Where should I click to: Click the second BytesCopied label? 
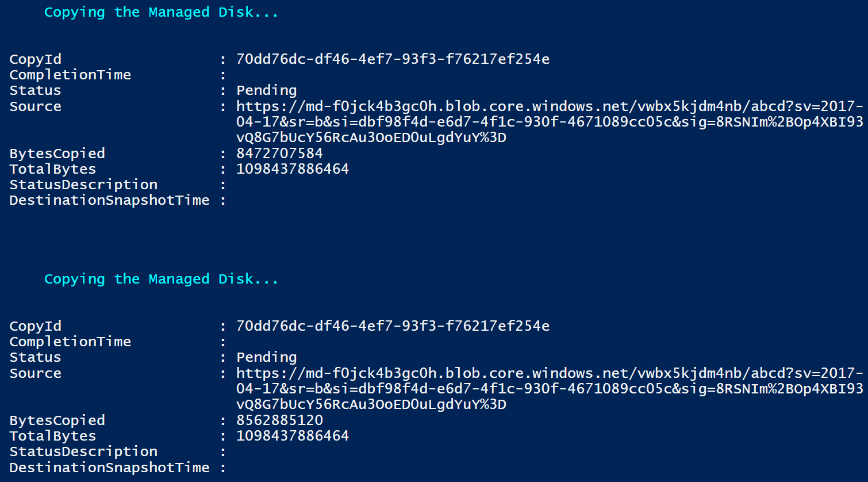point(57,420)
